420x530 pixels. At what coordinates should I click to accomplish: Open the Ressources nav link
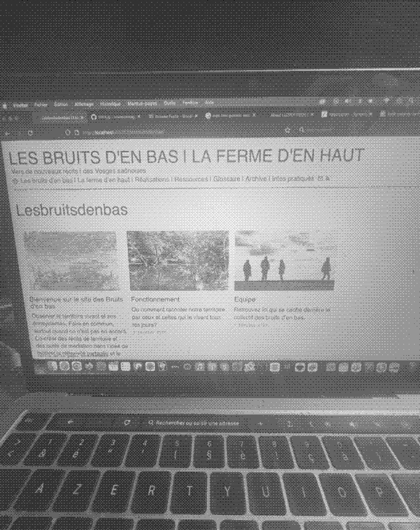(191, 179)
